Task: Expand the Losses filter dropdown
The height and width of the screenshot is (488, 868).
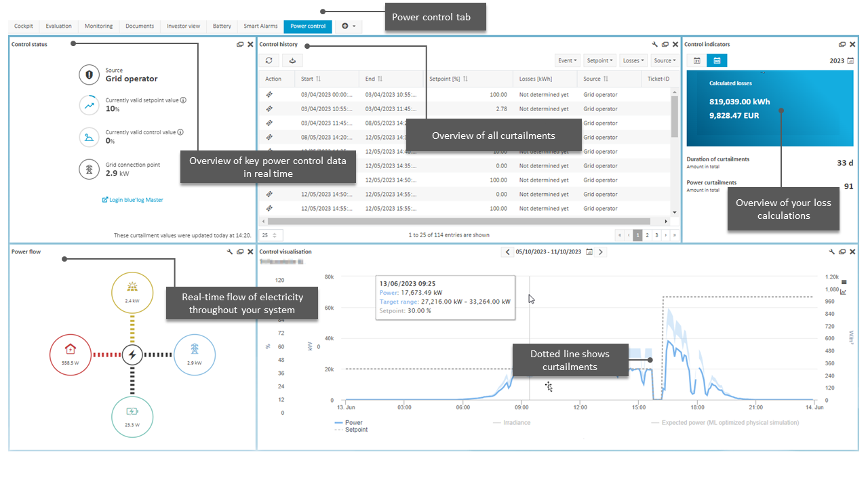Action: 633,60
